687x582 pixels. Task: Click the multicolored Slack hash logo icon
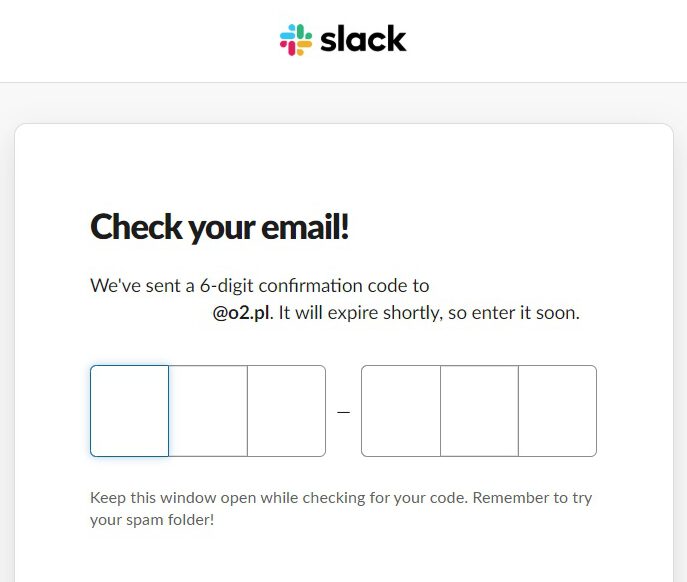coord(296,40)
